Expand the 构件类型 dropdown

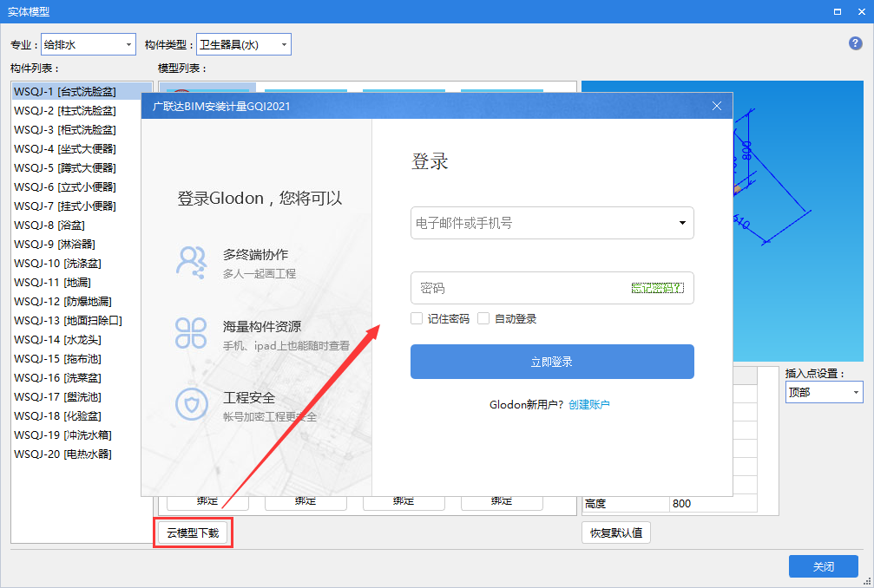tap(244, 44)
